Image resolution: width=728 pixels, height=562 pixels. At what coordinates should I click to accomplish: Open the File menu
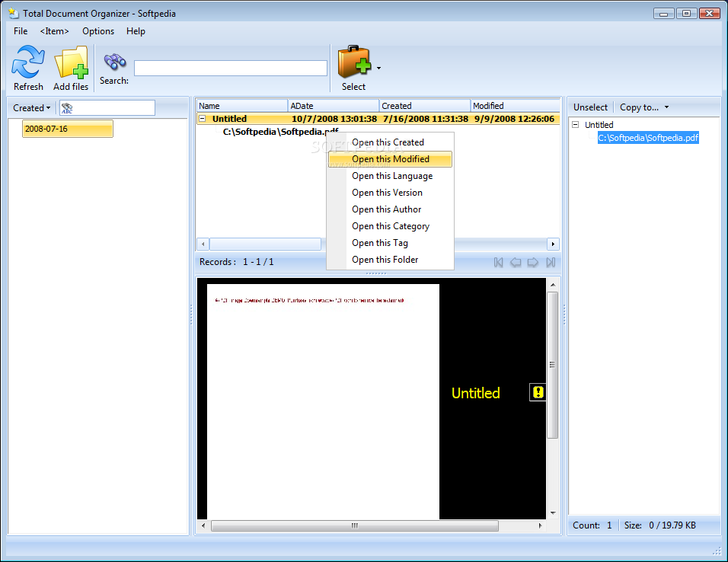21,31
